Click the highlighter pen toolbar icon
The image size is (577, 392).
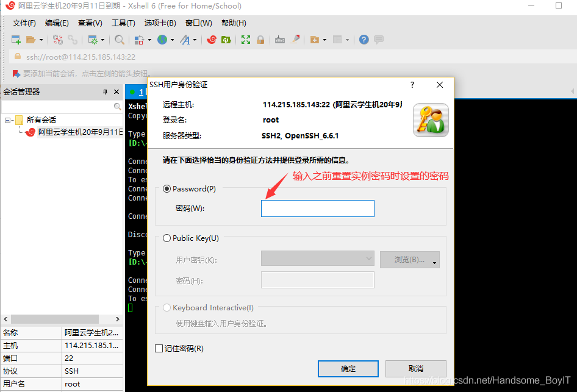click(x=295, y=40)
